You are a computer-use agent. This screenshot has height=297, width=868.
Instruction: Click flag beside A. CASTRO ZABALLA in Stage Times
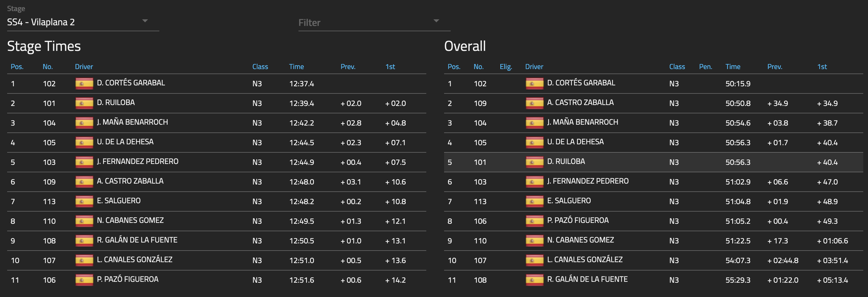click(x=84, y=182)
